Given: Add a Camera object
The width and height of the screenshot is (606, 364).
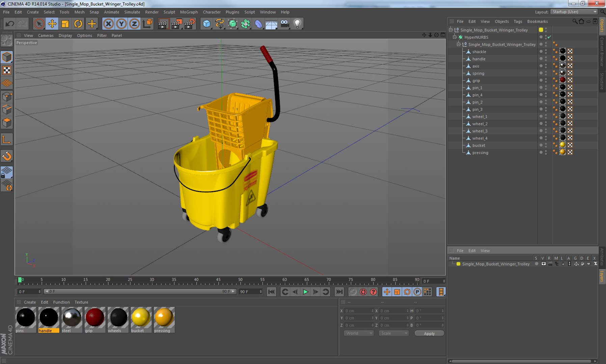Looking at the screenshot, I should [285, 24].
